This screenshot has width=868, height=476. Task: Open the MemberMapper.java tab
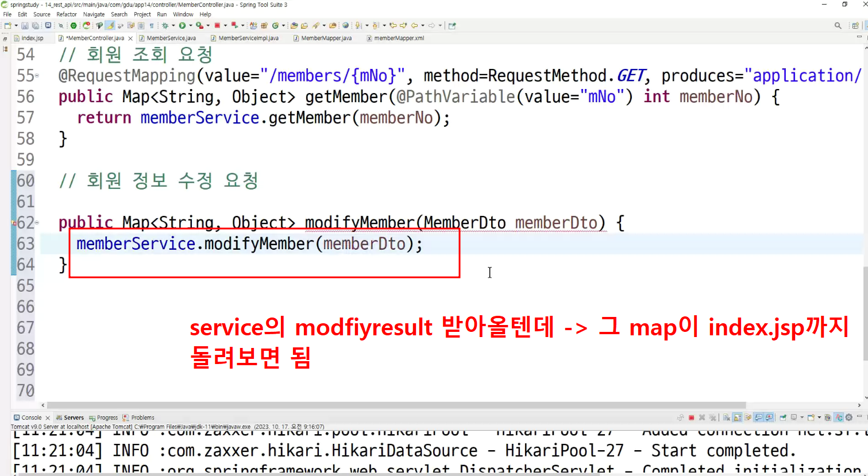(x=322, y=38)
